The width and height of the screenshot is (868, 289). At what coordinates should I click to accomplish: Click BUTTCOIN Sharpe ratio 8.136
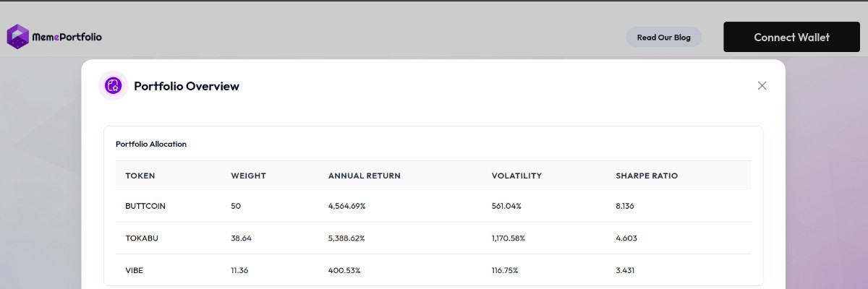tap(625, 206)
